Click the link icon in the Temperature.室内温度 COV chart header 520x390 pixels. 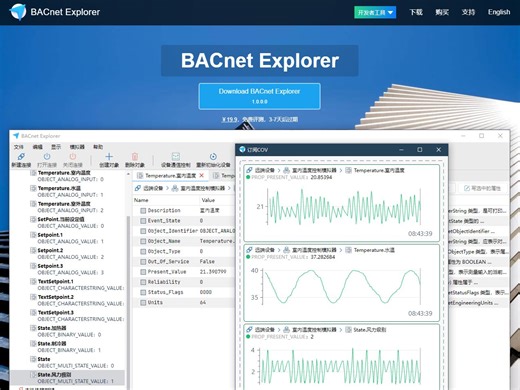click(249, 170)
